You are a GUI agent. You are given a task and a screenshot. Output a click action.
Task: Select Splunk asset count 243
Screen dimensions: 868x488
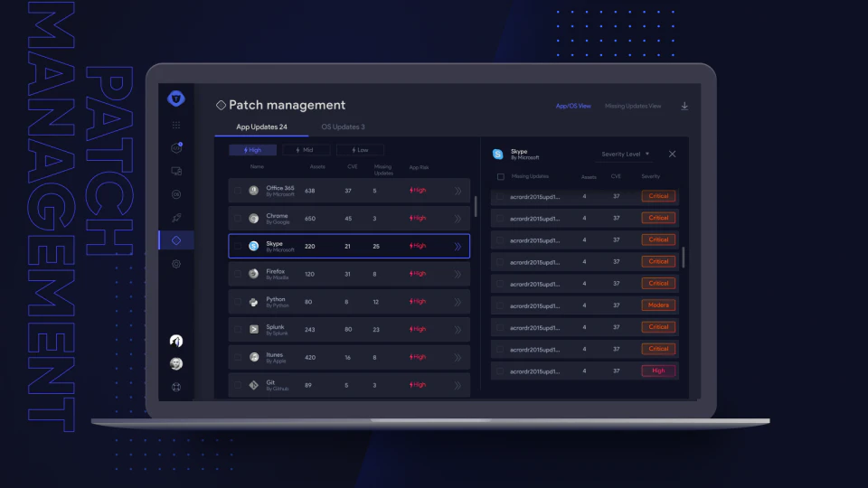309,330
